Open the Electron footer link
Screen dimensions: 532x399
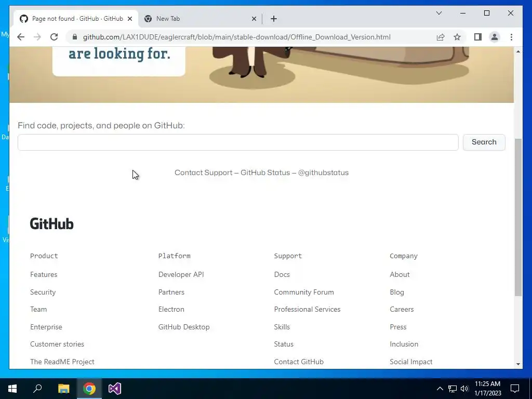[171, 310]
